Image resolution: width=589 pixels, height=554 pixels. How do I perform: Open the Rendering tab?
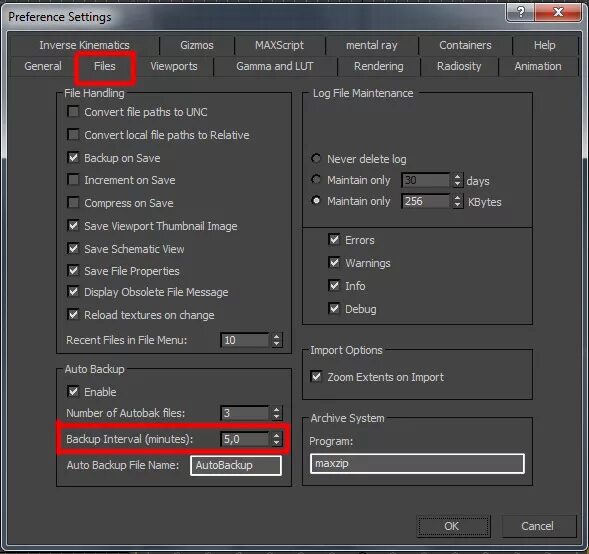(x=379, y=66)
